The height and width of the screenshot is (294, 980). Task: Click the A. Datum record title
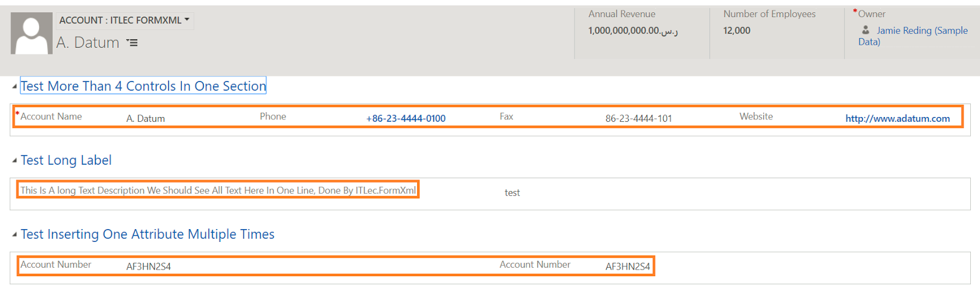pos(88,43)
